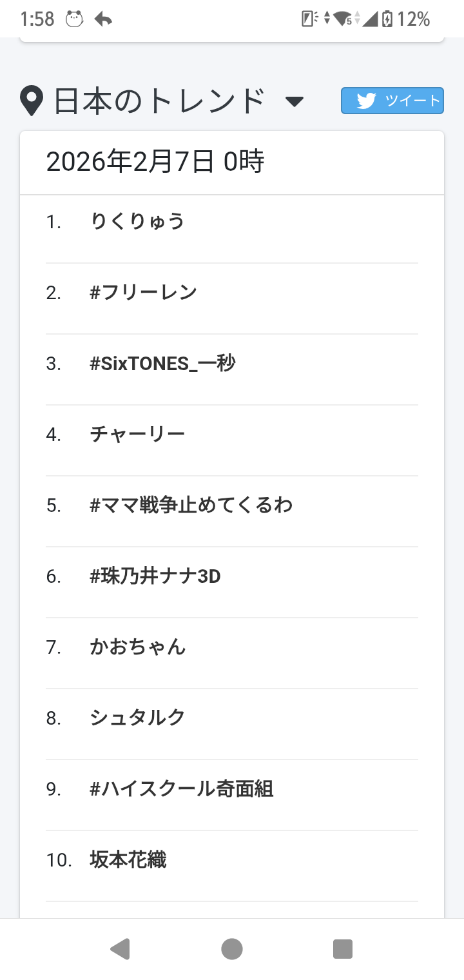The width and height of the screenshot is (464, 980).
Task: Tap the Android home circle button
Action: (232, 949)
